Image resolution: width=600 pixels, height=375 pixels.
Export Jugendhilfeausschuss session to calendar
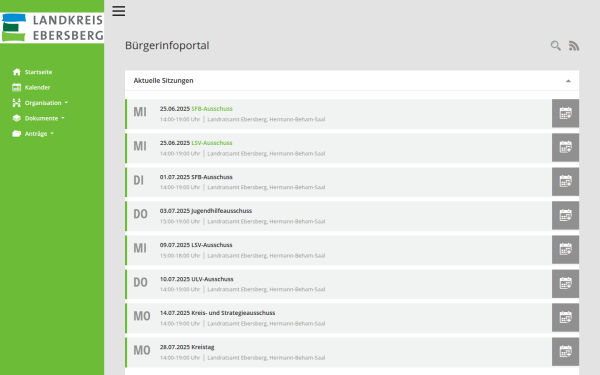pos(565,215)
